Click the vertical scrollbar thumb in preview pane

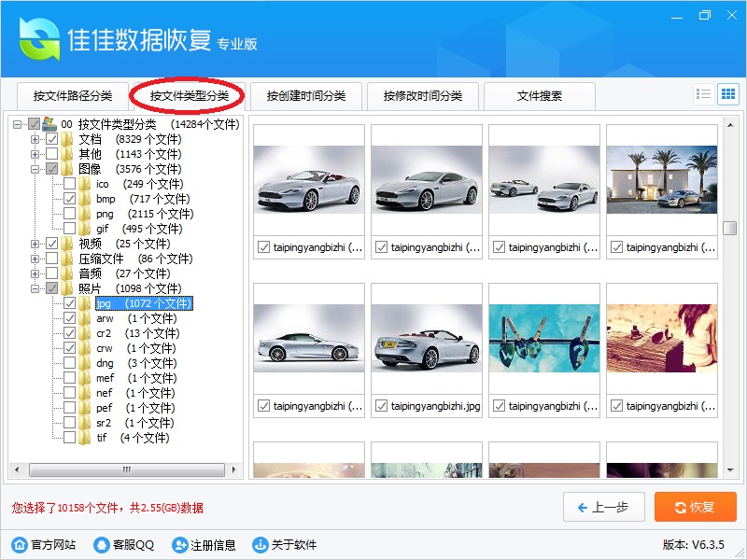pyautogui.click(x=730, y=229)
